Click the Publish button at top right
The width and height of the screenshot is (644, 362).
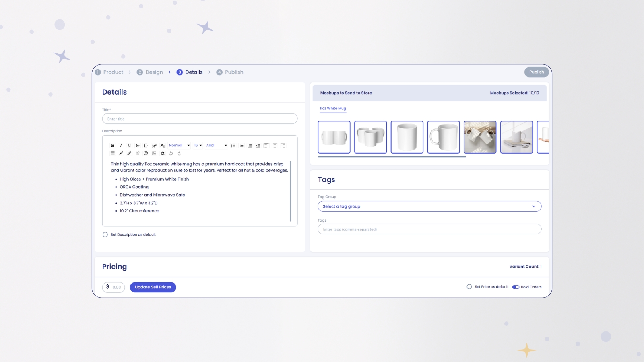(537, 72)
